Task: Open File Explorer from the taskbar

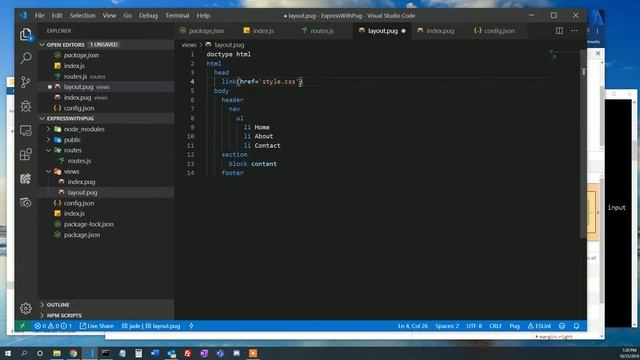Action: coord(57,353)
